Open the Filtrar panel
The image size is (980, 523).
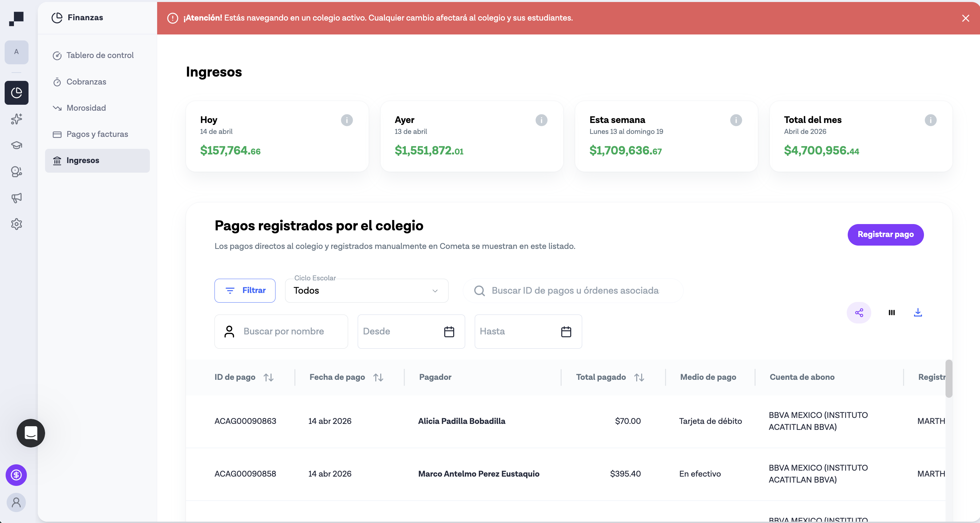click(x=245, y=291)
